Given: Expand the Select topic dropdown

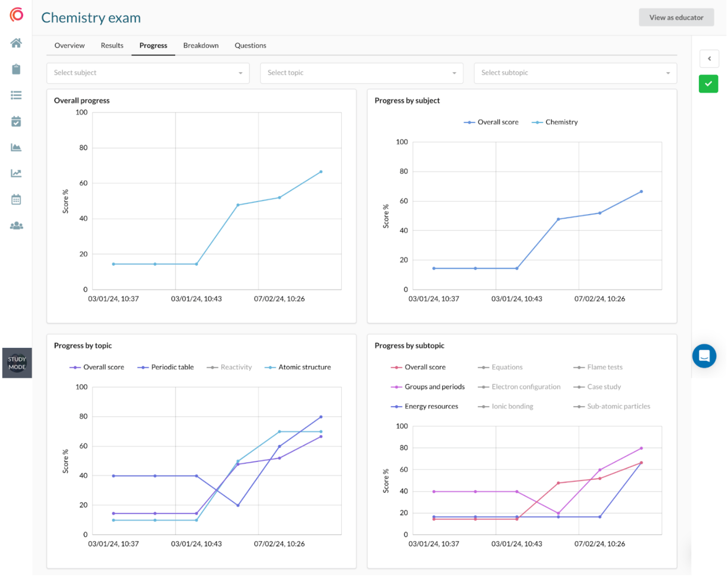Looking at the screenshot, I should [x=361, y=73].
